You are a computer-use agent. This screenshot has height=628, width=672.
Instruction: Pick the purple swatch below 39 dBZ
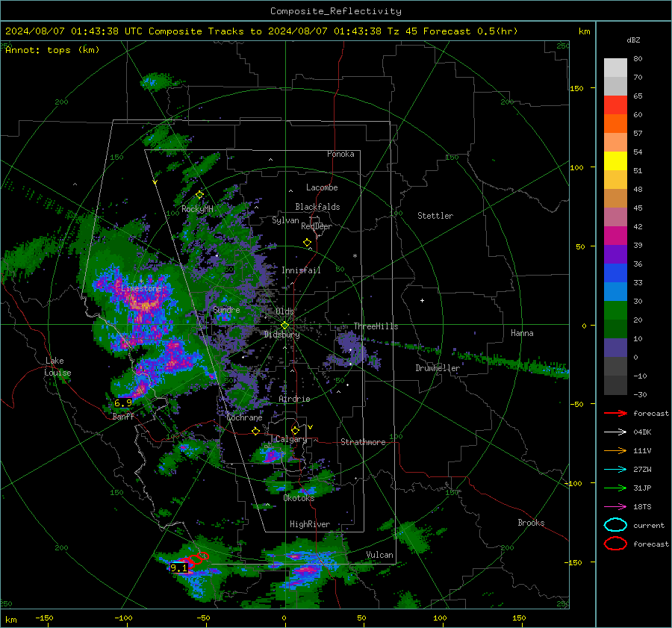tap(615, 255)
